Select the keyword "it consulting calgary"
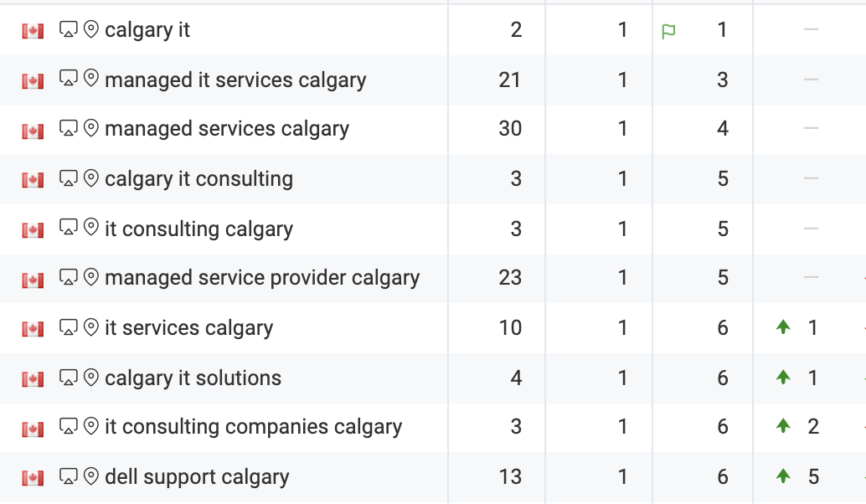This screenshot has width=866, height=504. click(199, 228)
